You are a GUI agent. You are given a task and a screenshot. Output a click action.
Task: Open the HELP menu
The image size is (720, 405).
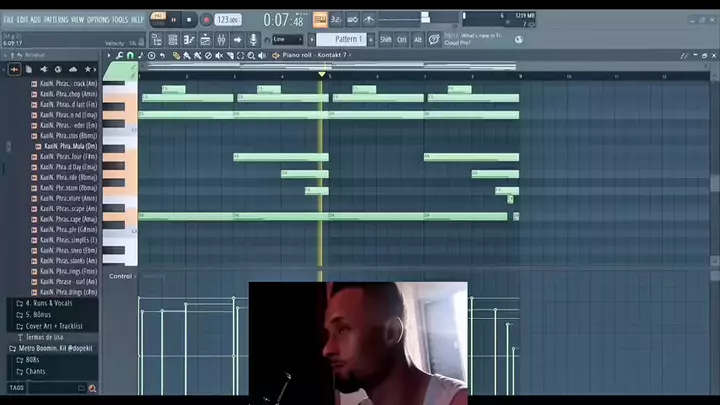pos(137,20)
